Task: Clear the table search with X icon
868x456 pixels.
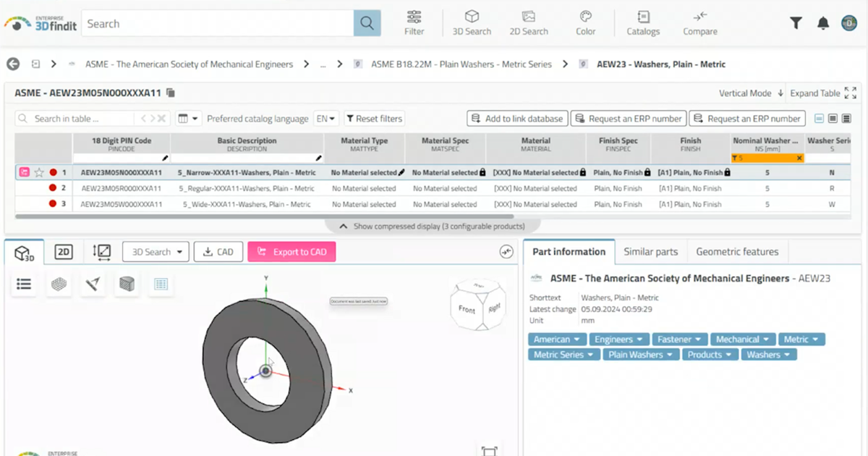Action: [x=162, y=118]
